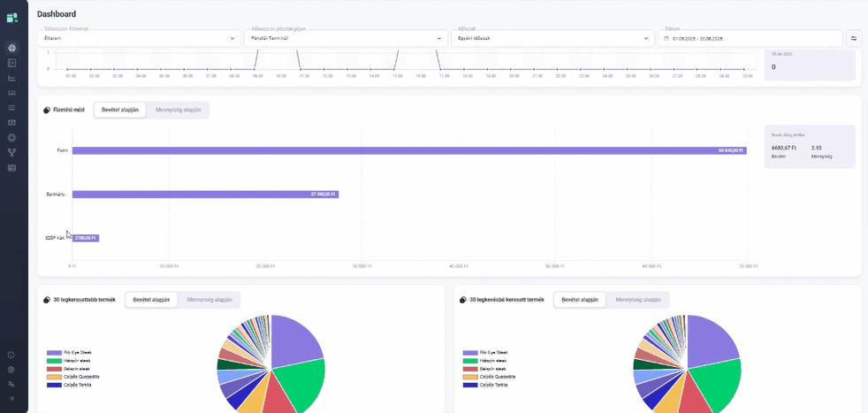Viewport: 868px width, 413px height.
Task: Click the Dátum date range field
Action: click(750, 38)
